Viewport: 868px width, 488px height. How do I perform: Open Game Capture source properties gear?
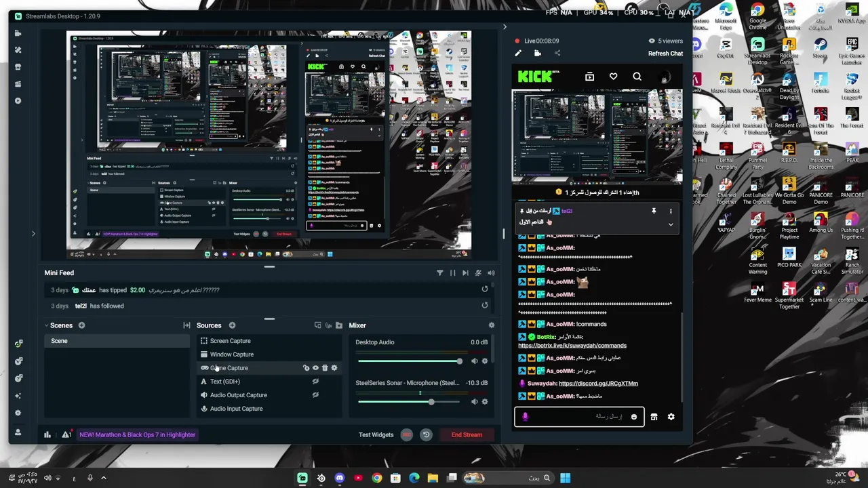point(334,368)
